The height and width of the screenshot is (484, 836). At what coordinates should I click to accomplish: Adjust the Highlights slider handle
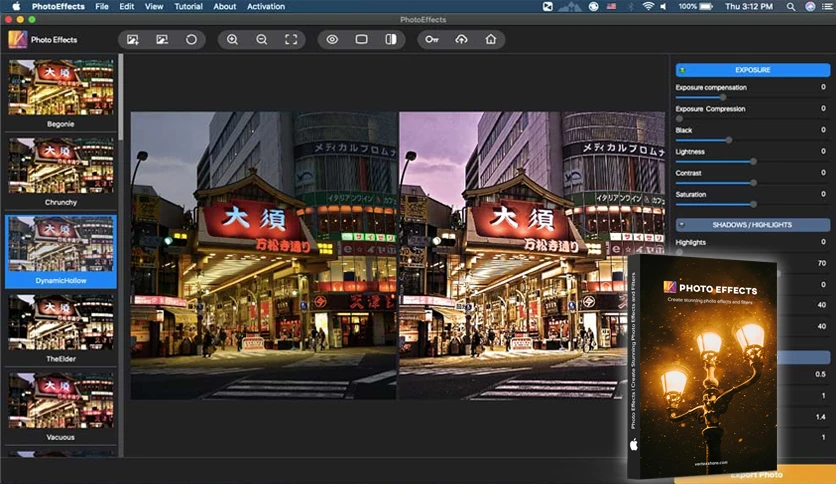click(679, 252)
